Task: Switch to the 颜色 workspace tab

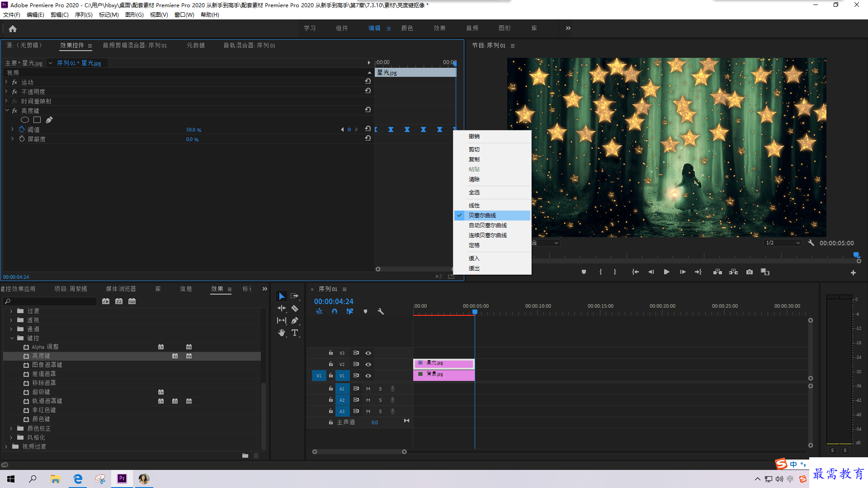Action: click(x=407, y=28)
